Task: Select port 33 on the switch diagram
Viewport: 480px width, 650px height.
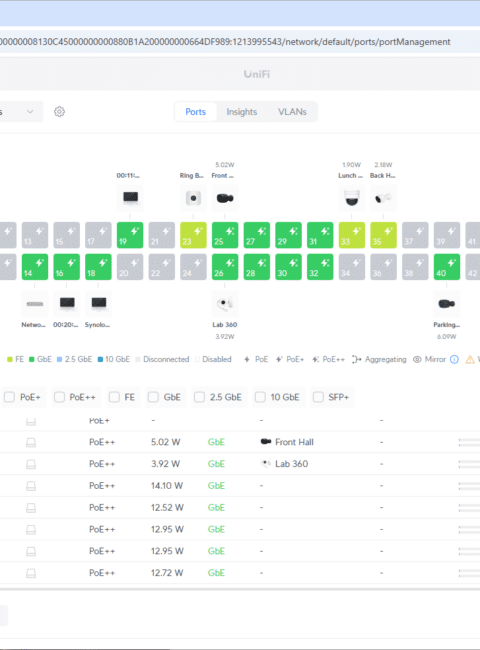Action: coord(352,235)
